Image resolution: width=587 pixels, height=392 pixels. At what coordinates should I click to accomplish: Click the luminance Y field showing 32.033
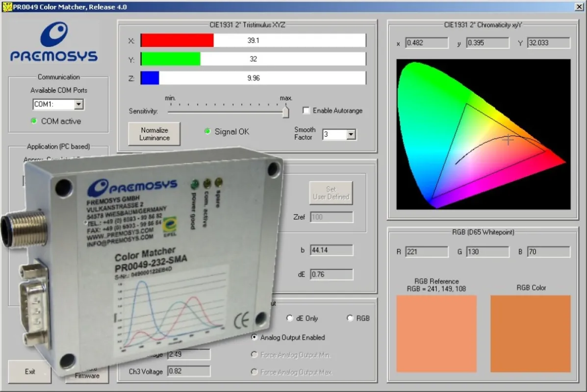(549, 43)
